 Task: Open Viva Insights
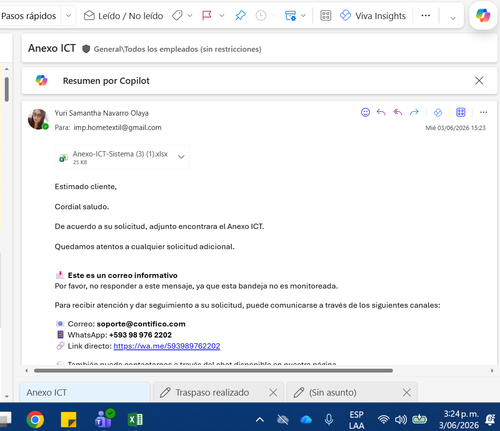click(373, 16)
